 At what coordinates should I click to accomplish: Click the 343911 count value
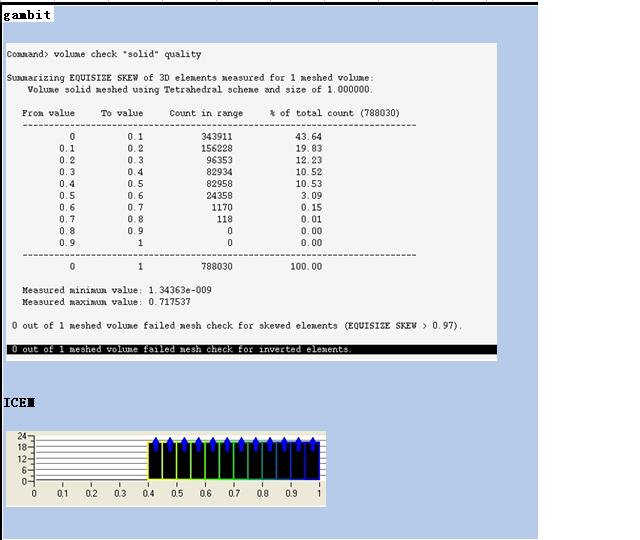(217, 137)
